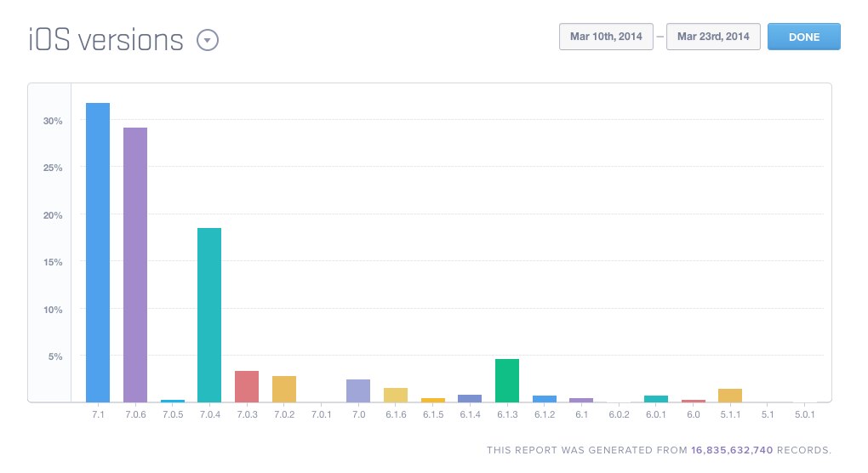Select the teal 6.0.1 bar
This screenshot has height=473, width=868.
pos(656,398)
